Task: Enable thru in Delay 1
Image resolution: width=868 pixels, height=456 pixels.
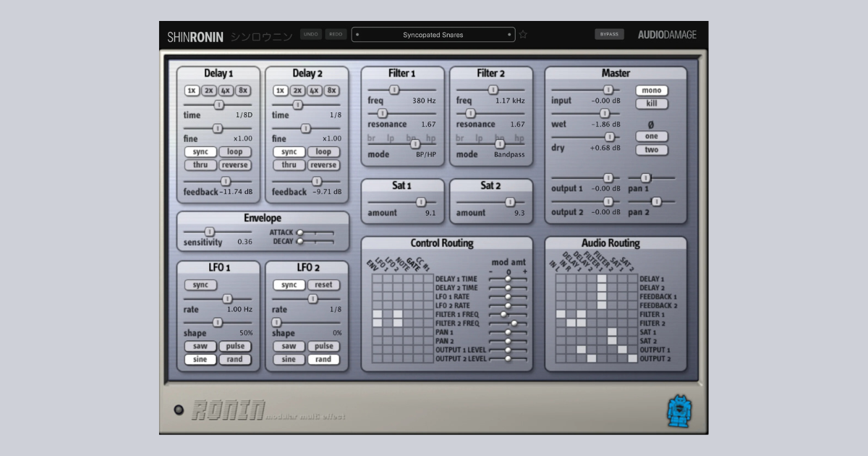Action: click(x=200, y=165)
